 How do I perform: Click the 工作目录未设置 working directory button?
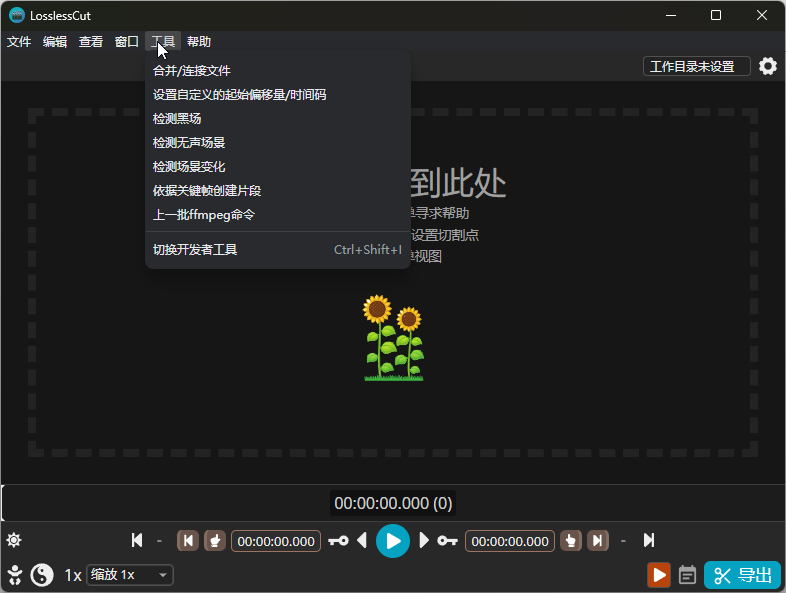pyautogui.click(x=696, y=66)
